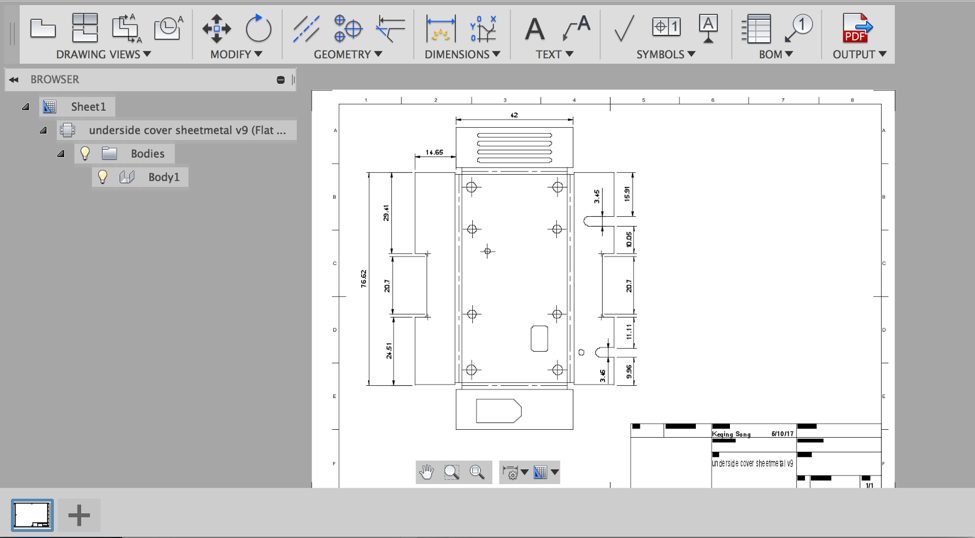Add a new sheet with plus button
This screenshot has height=538, width=975.
pos(79,515)
